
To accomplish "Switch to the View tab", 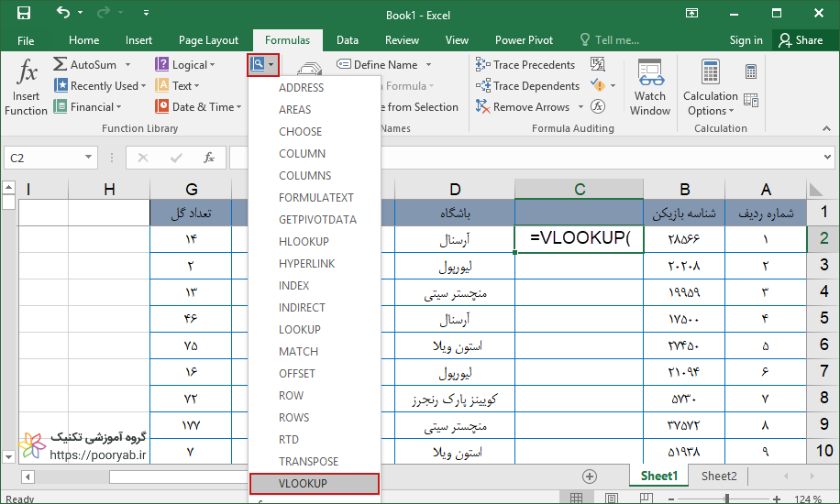I will pos(457,40).
